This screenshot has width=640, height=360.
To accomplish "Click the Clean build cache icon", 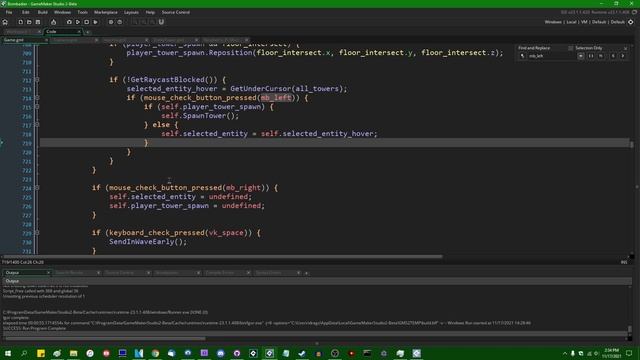I will click(96, 22).
